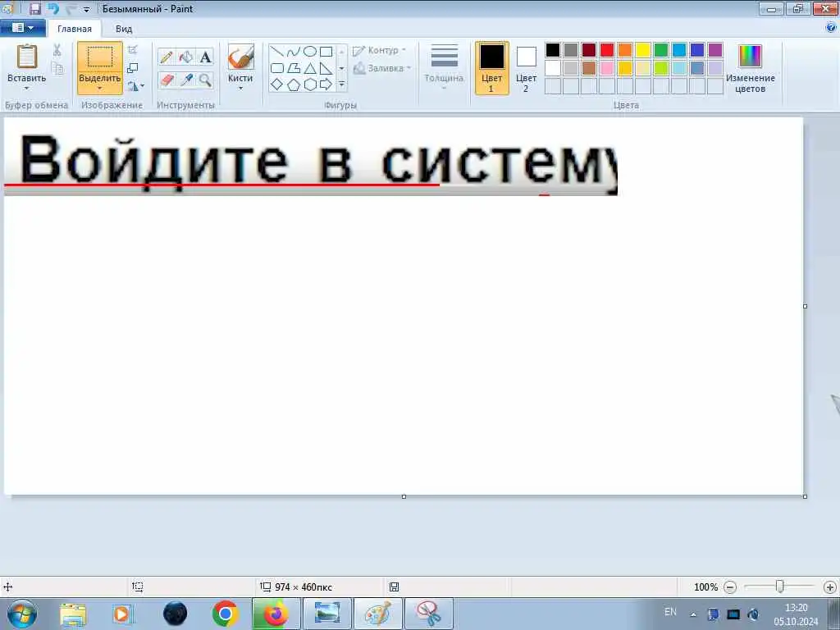
Task: Open the Заливка dropdown
Action: [x=382, y=68]
